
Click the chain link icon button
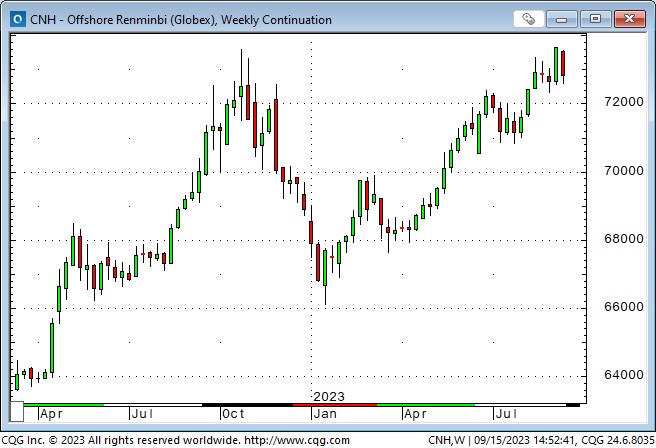(528, 19)
